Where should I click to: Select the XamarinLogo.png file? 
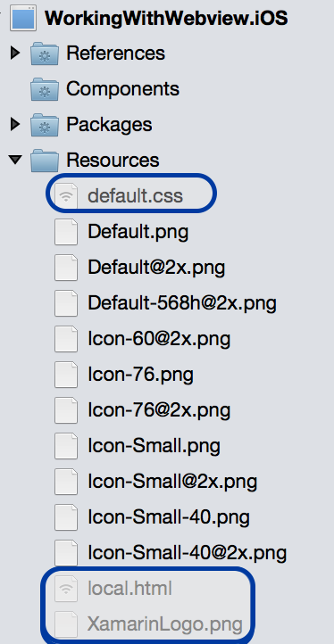click(165, 624)
